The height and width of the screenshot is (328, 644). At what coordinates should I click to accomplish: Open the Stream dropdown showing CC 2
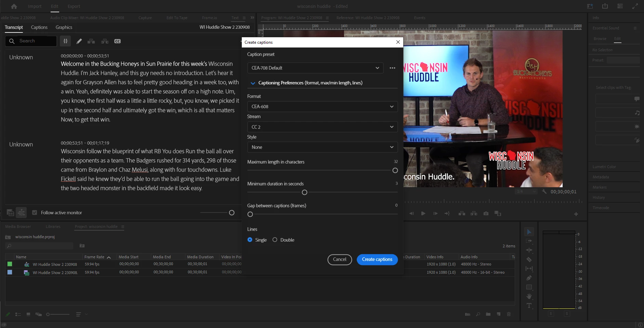(x=322, y=127)
